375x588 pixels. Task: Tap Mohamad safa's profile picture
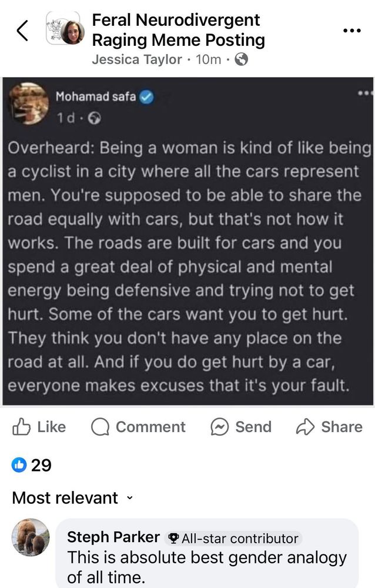tap(29, 103)
